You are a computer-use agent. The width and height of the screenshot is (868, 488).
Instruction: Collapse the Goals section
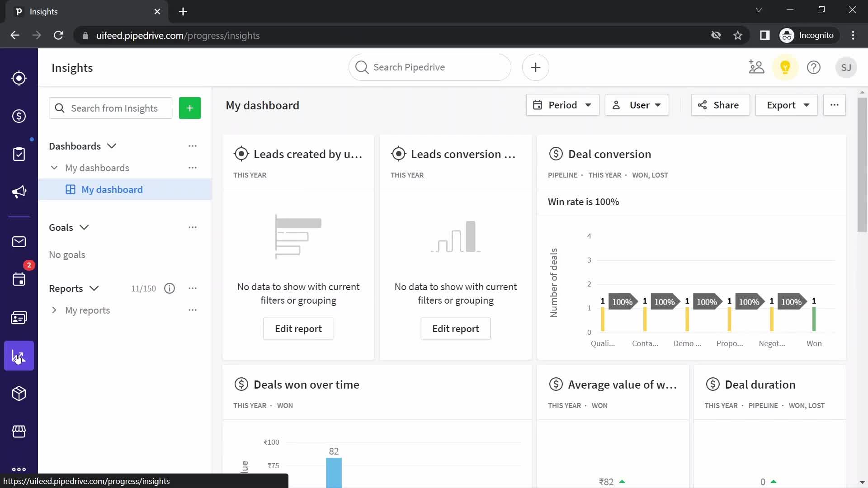84,227
